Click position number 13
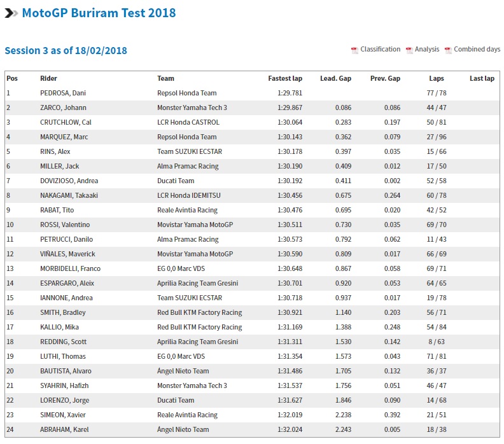 pyautogui.click(x=10, y=268)
